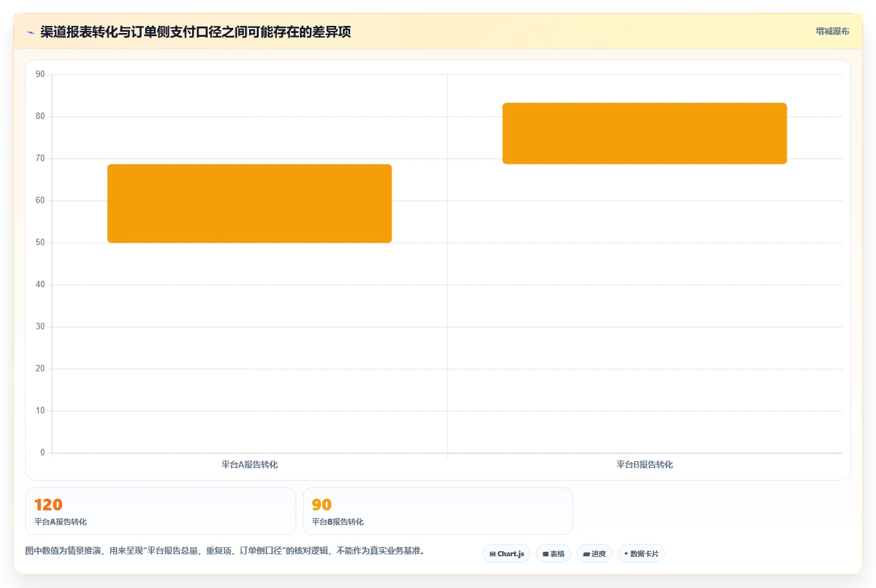The width and height of the screenshot is (876, 588).
Task: Click the lightning icon beside the title
Action: [x=30, y=32]
